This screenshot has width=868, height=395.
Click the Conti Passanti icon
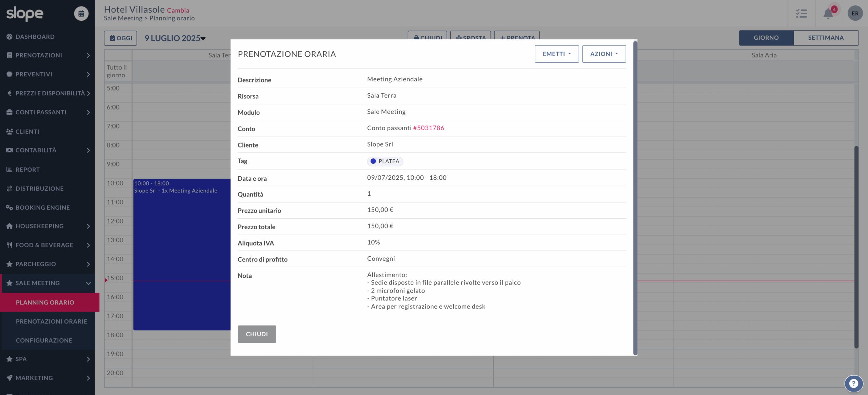coord(9,112)
